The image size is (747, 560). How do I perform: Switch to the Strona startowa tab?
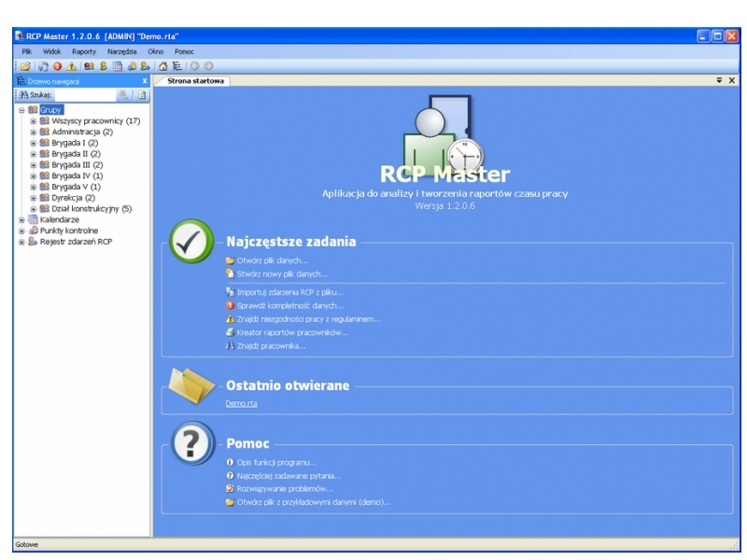[195, 81]
